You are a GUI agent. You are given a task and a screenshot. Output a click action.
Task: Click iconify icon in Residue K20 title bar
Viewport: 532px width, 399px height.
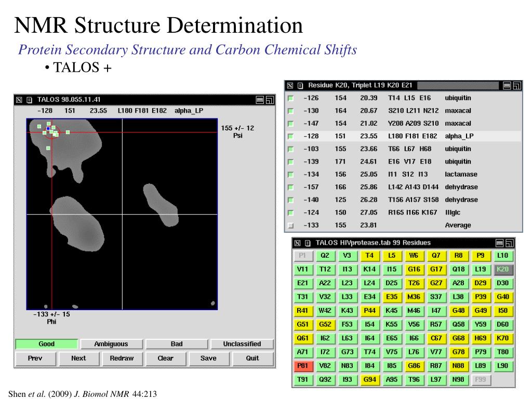click(507, 86)
